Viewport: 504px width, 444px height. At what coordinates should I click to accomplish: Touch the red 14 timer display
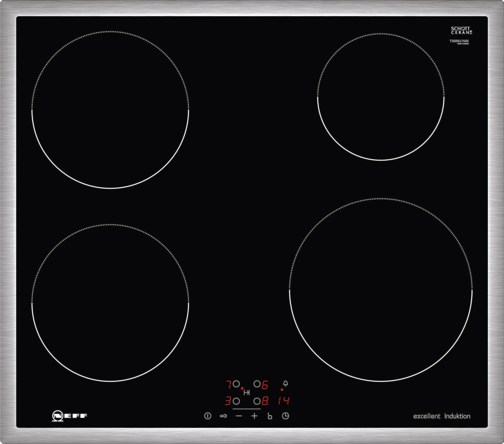pyautogui.click(x=284, y=401)
